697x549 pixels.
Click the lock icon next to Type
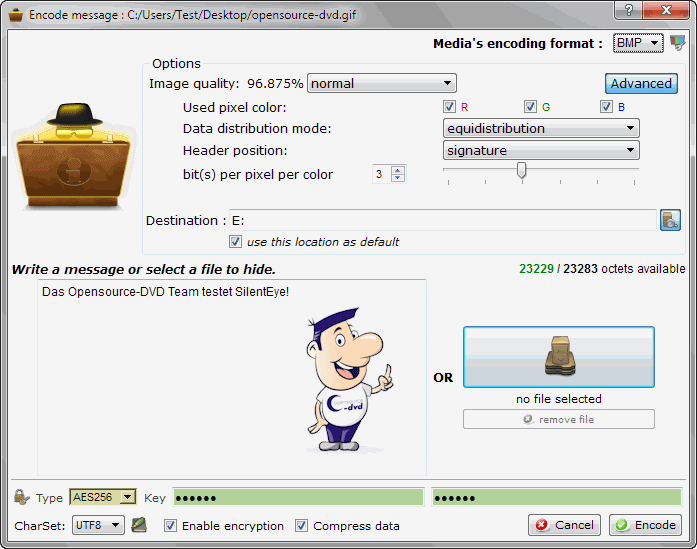tap(21, 497)
